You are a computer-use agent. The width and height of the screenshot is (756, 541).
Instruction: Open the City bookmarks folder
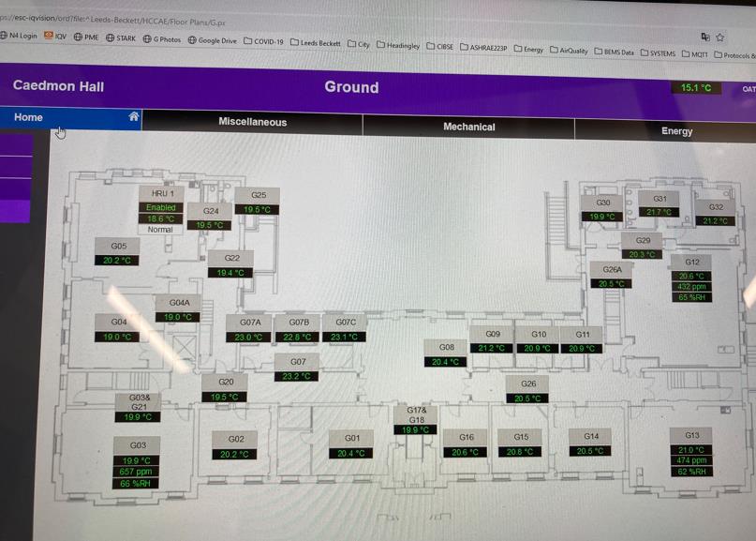click(358, 44)
